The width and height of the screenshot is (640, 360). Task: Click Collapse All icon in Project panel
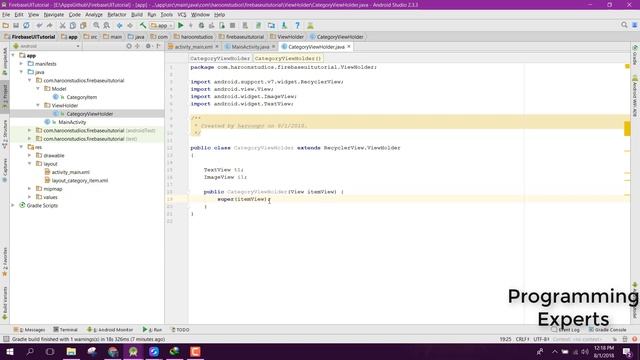(138, 46)
